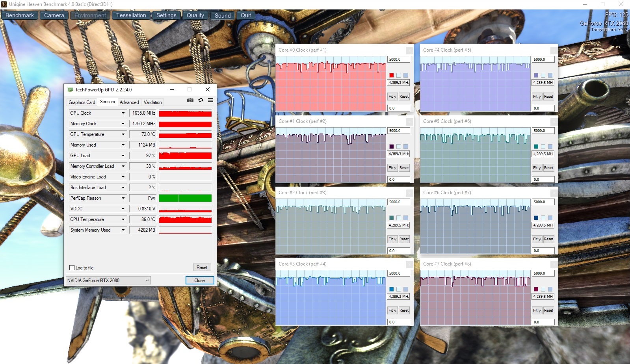630x364 pixels.
Task: Enable the Log to file checkbox
Action: point(72,268)
